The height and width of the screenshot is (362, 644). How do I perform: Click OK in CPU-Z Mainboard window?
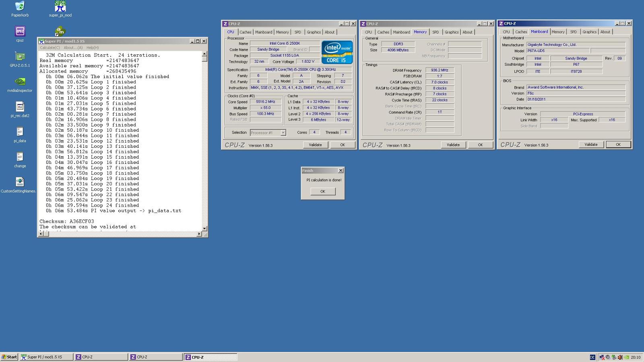click(618, 145)
